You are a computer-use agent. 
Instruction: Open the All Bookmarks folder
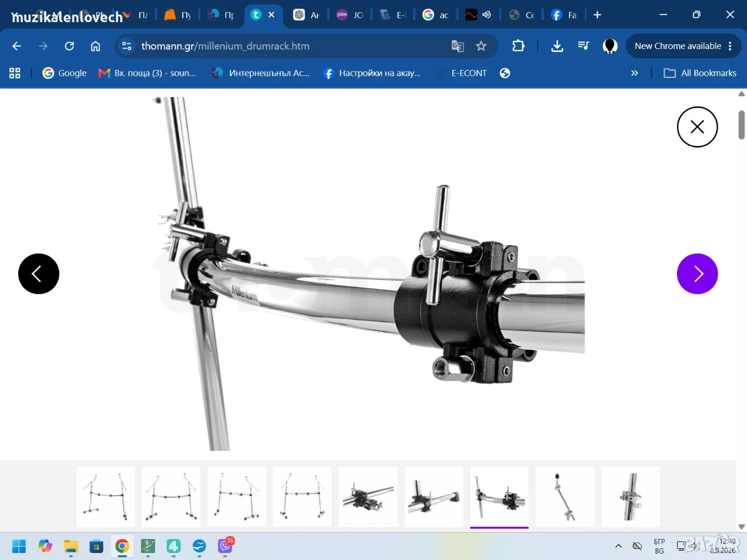(700, 73)
